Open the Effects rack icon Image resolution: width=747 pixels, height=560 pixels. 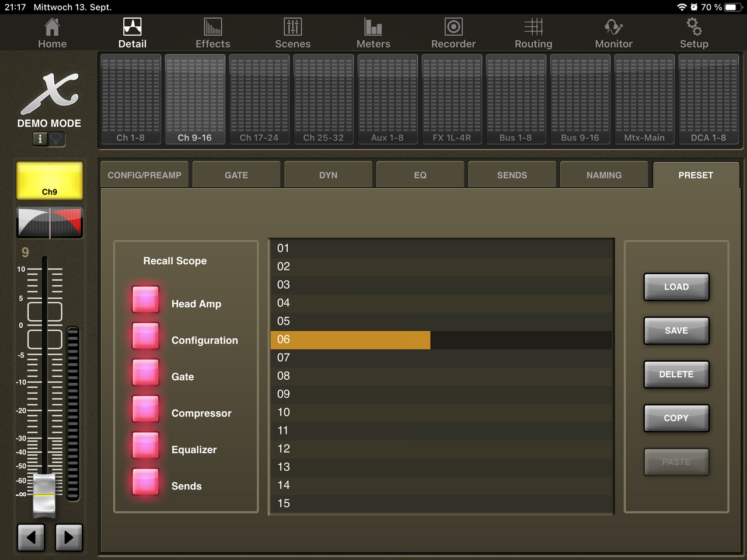[212, 27]
